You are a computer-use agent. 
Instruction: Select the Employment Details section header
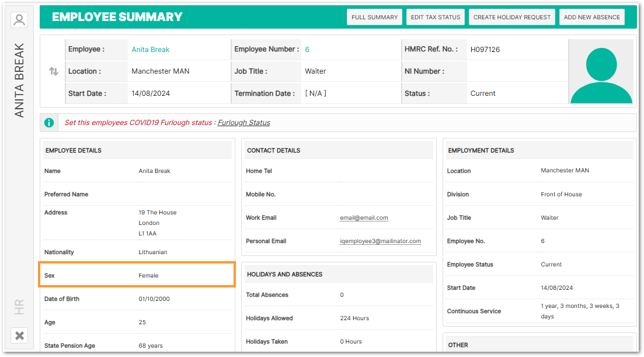[481, 151]
